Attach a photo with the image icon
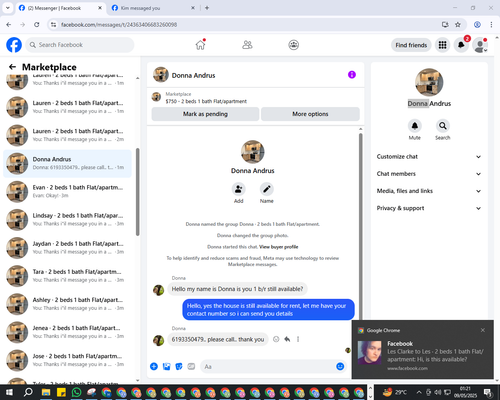The image size is (500, 400). click(x=166, y=366)
